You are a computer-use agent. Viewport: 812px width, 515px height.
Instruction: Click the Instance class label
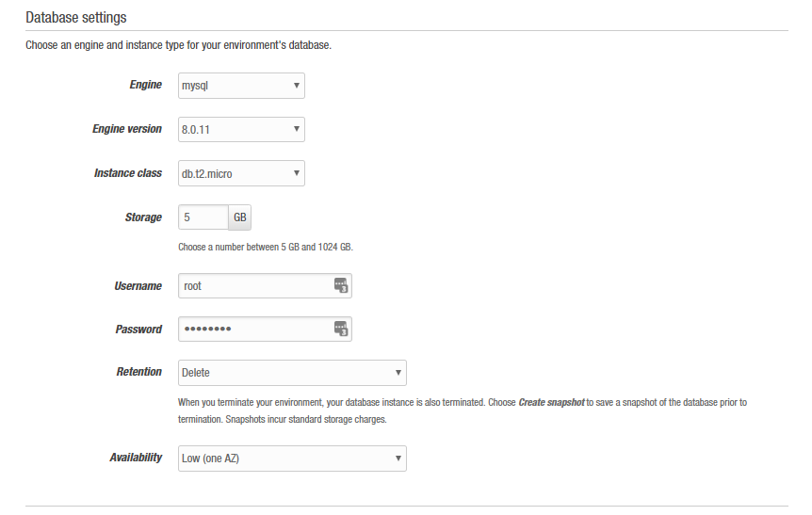pyautogui.click(x=128, y=173)
